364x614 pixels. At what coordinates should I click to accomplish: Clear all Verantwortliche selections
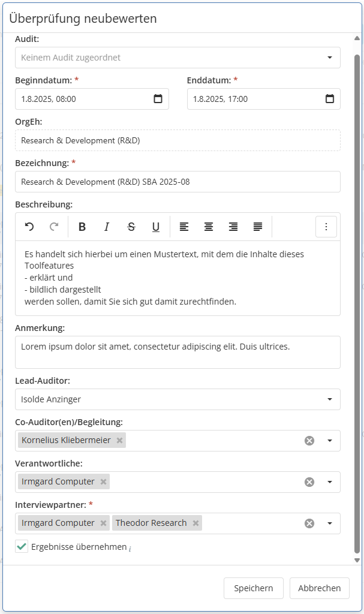point(309,481)
